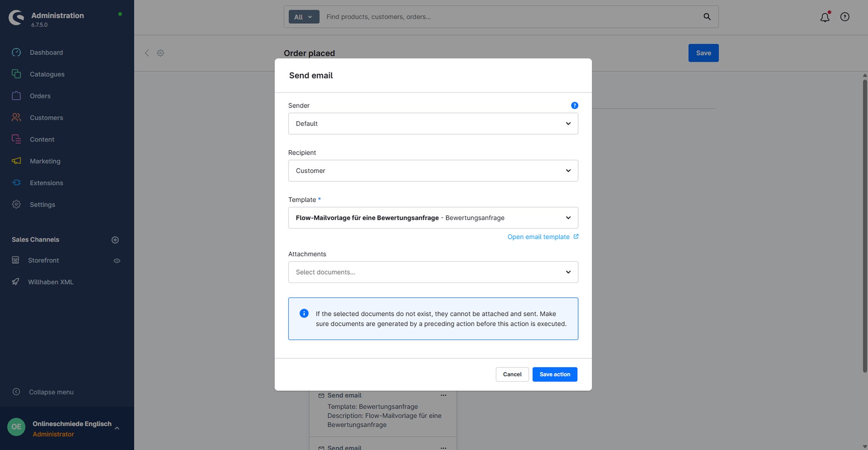Open the flow settings gear icon

pos(160,53)
